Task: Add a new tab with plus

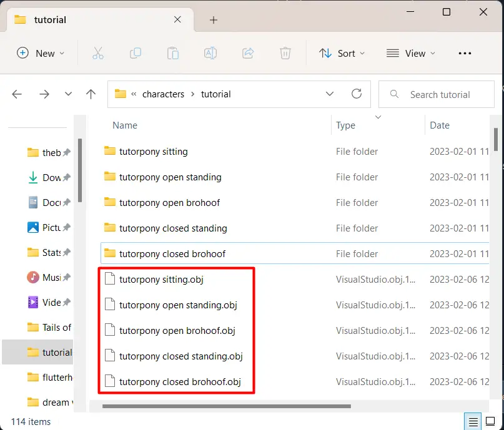Action: click(x=214, y=20)
